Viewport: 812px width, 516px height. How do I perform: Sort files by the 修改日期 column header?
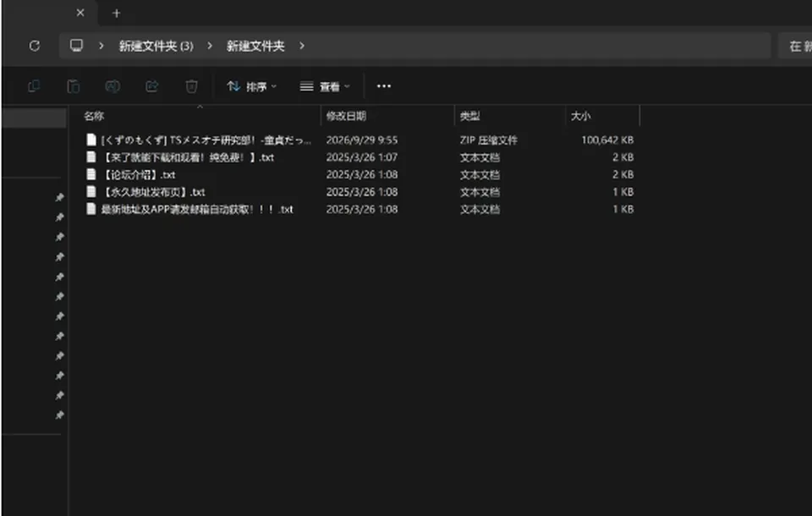346,116
